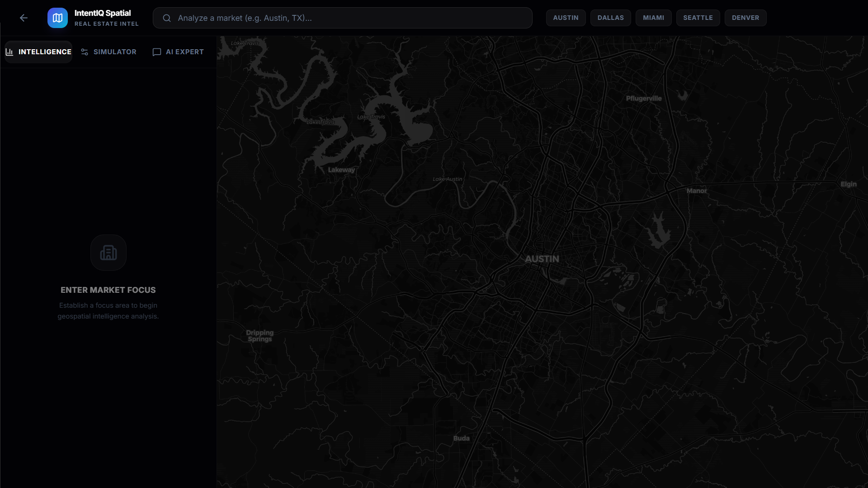Viewport: 868px width, 488px height.
Task: Click the AI Expert chat icon
Action: click(157, 52)
